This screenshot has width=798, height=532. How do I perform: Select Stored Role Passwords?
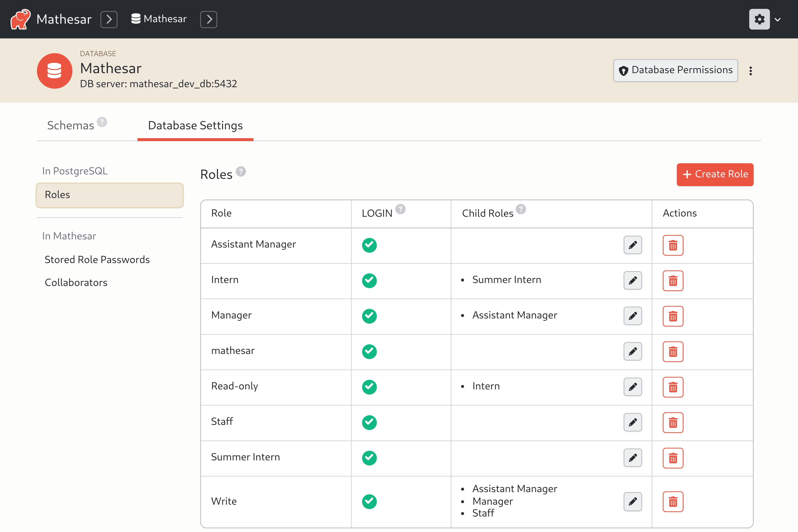coord(97,259)
